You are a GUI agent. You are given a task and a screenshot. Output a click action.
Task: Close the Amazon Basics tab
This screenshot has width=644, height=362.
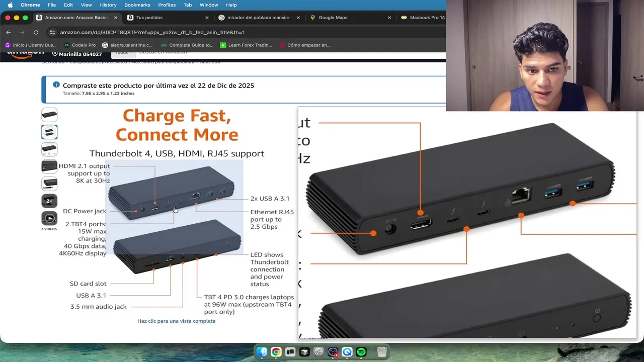point(116,18)
